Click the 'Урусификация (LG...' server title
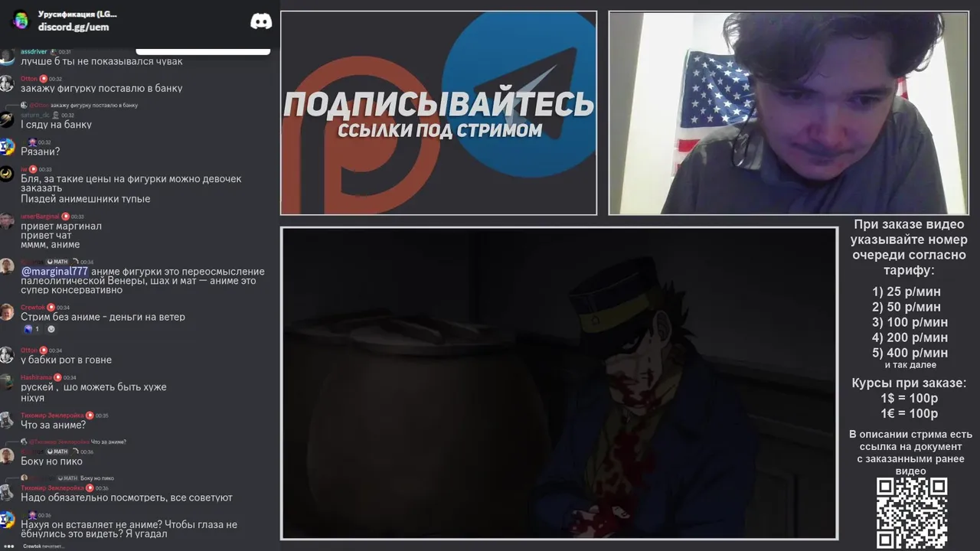This screenshot has width=980, height=551. point(77,15)
